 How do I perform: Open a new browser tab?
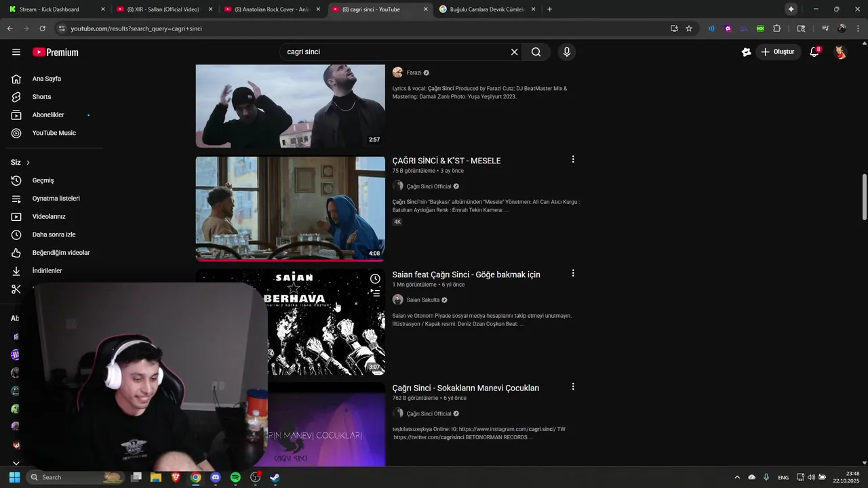(x=549, y=9)
